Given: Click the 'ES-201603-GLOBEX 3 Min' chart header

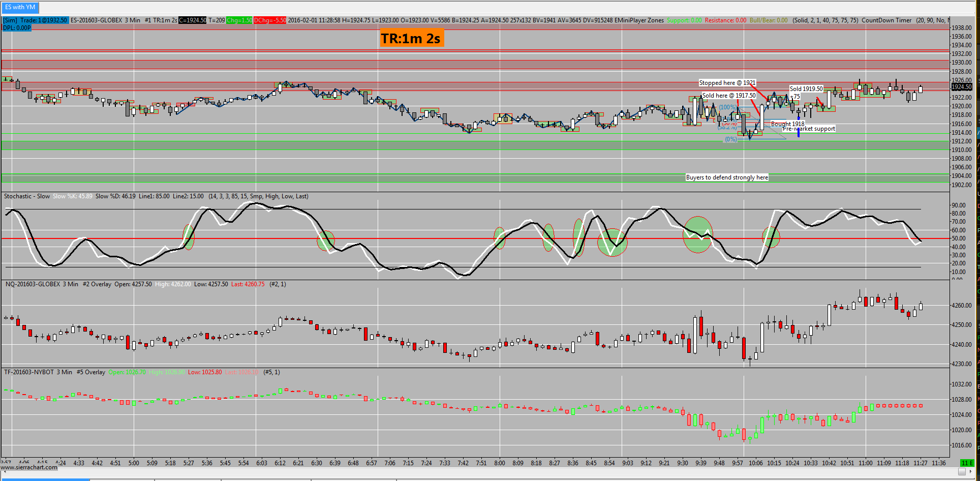Looking at the screenshot, I should click(105, 20).
